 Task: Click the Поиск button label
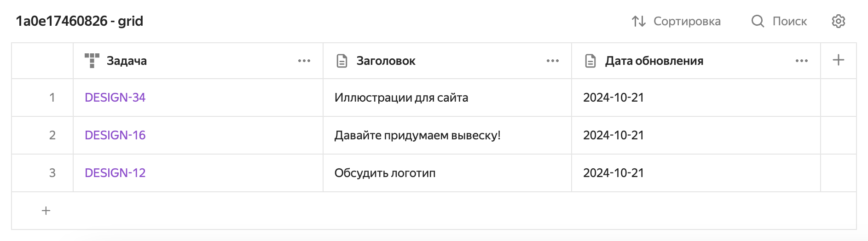(789, 21)
